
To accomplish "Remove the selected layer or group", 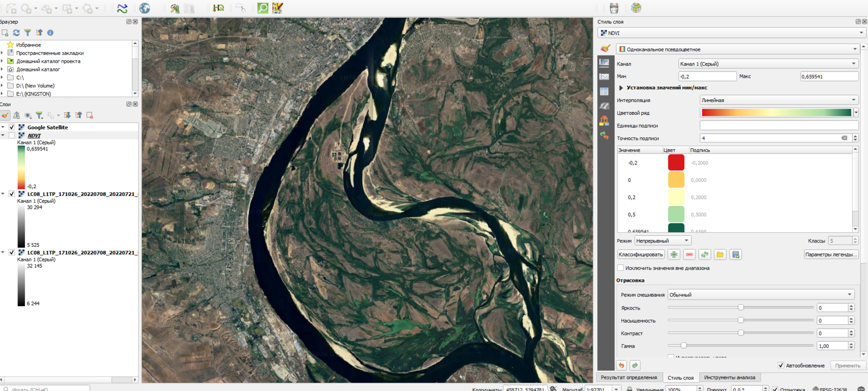I will pyautogui.click(x=90, y=115).
